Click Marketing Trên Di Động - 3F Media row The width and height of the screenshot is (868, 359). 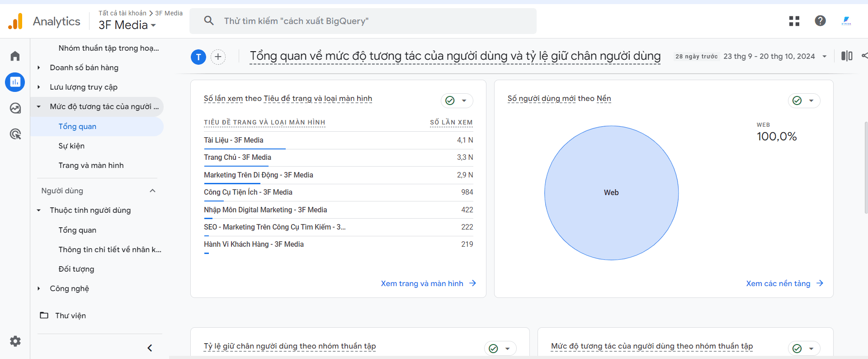[338, 175]
